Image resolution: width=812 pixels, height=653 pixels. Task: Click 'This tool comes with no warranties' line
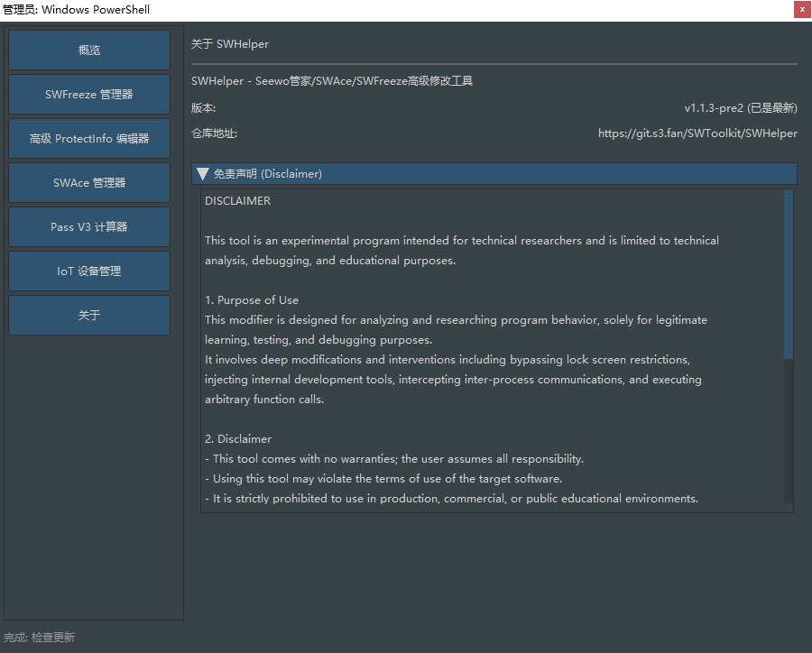pyautogui.click(x=394, y=459)
